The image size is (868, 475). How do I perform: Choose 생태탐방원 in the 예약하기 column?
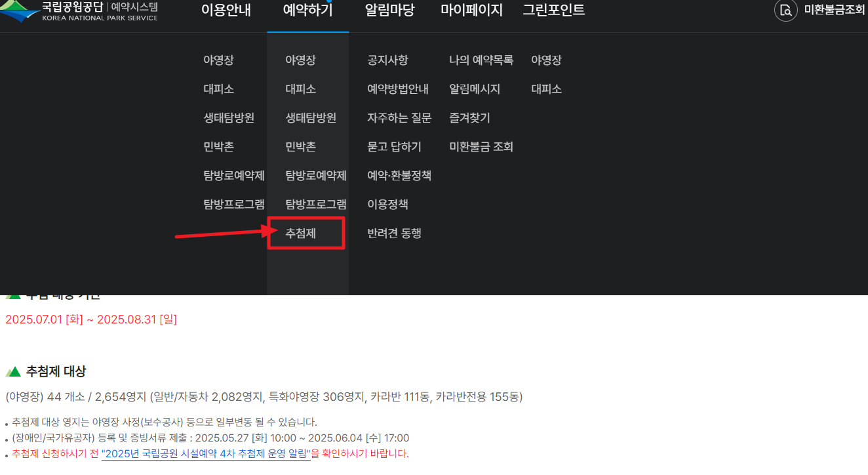click(311, 118)
